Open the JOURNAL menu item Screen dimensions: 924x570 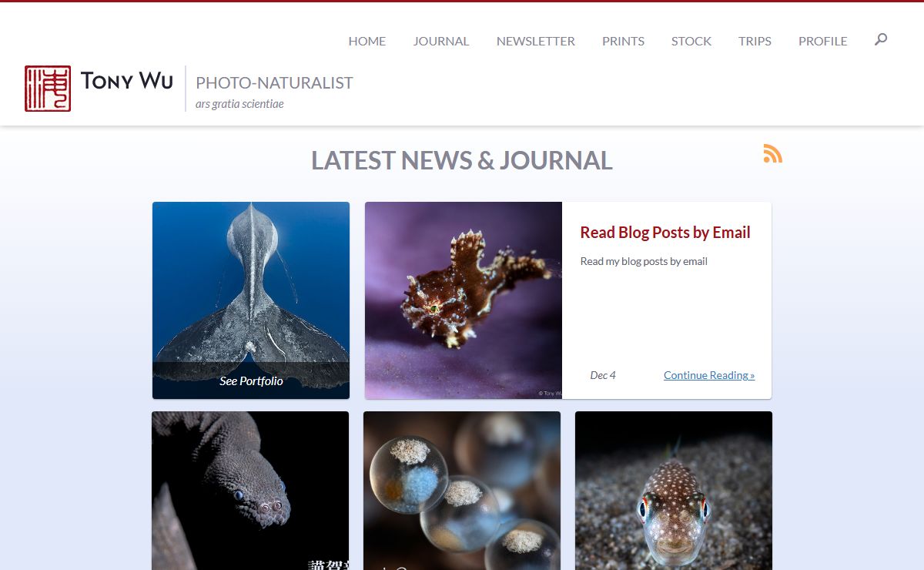click(441, 42)
